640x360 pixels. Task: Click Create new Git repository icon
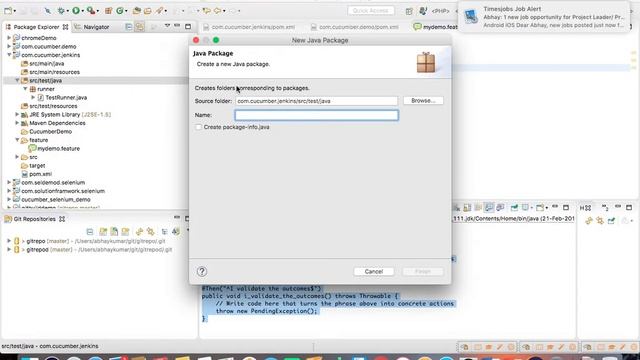[125, 232]
